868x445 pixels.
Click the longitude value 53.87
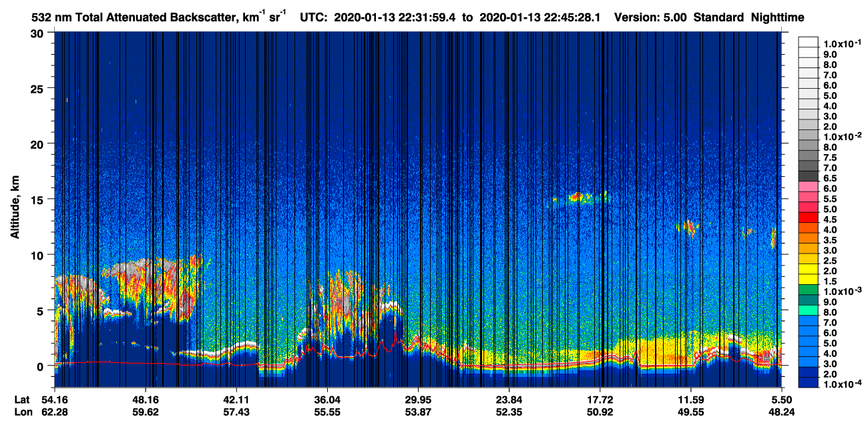click(x=418, y=412)
